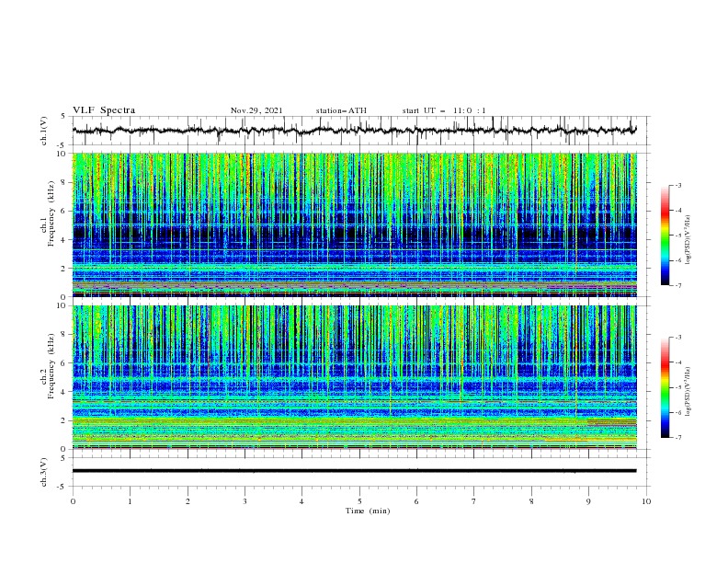Click ch.2 frequency axis tick "4"
This screenshot has width=728, height=563.
(63, 392)
